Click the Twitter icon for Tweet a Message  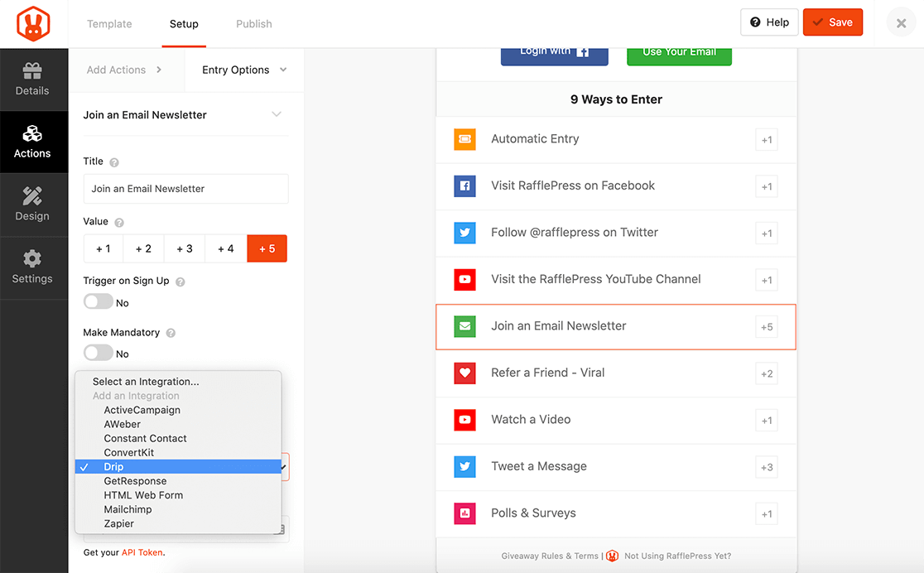pos(465,466)
